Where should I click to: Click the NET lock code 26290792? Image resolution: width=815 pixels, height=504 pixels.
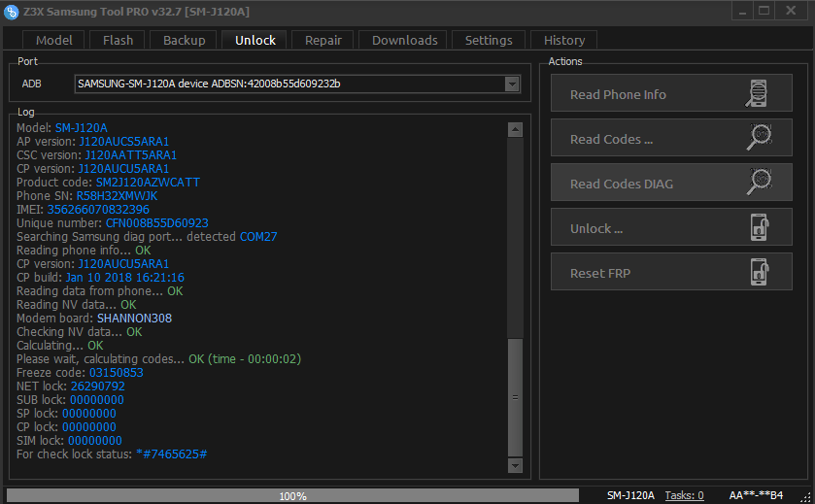coord(98,386)
